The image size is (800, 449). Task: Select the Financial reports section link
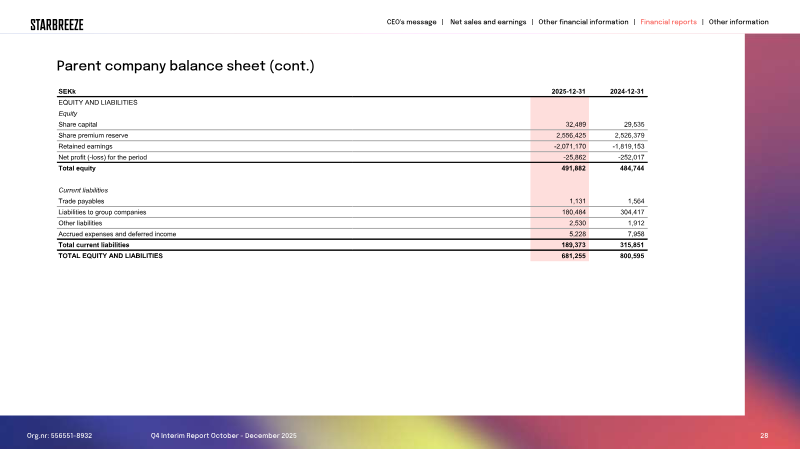tap(668, 22)
